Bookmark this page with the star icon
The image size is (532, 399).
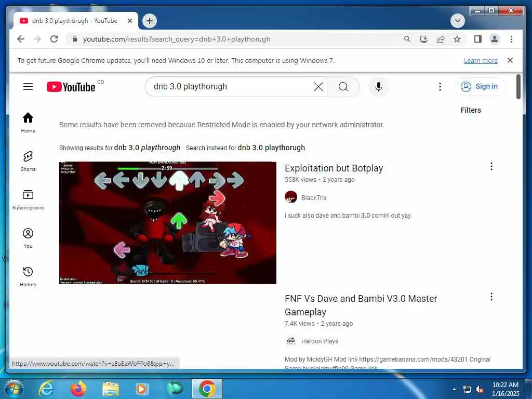(x=457, y=39)
